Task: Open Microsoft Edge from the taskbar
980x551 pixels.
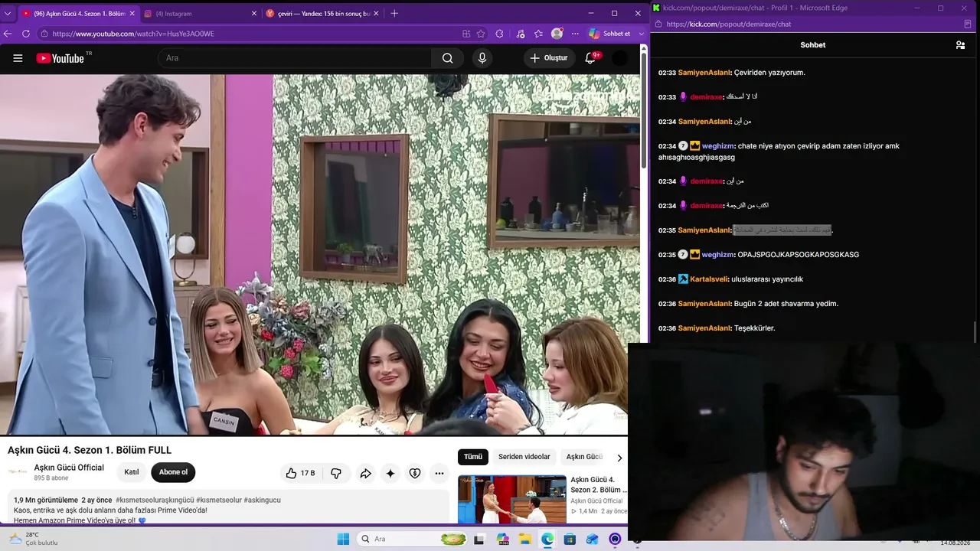Action: tap(547, 539)
